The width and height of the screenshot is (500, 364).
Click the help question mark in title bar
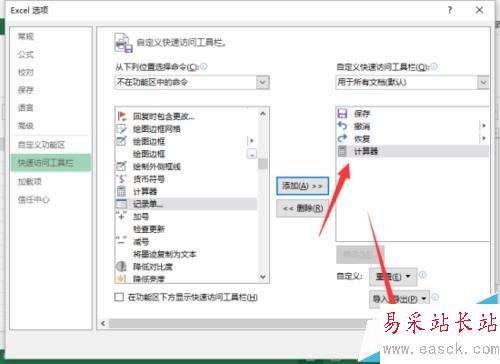(x=450, y=10)
